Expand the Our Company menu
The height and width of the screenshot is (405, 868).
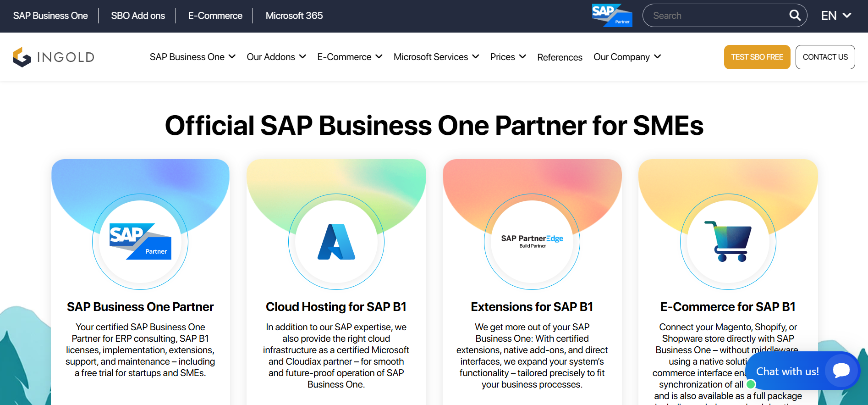point(627,57)
